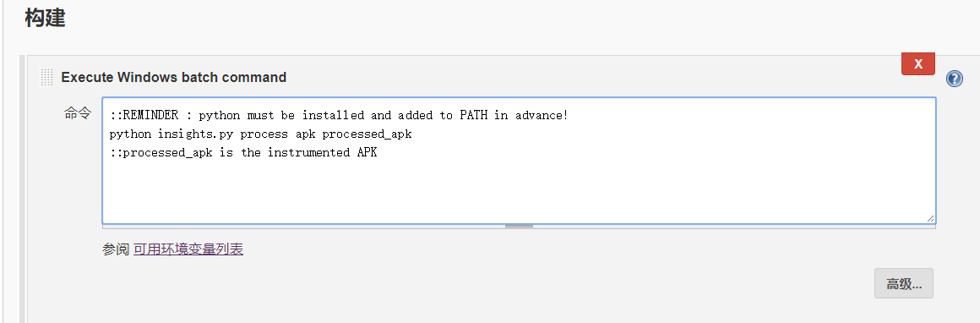
Task: Click the word instrumented in command box
Action: pyautogui.click(x=308, y=152)
